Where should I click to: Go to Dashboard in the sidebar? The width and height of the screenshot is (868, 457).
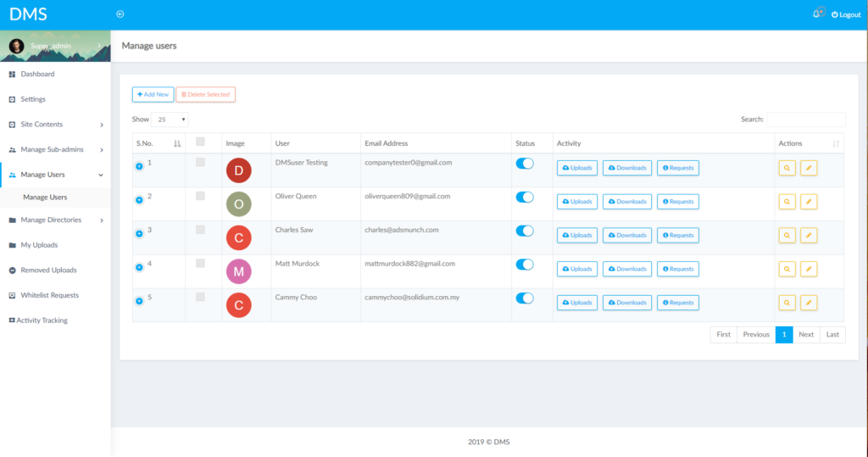click(x=37, y=75)
